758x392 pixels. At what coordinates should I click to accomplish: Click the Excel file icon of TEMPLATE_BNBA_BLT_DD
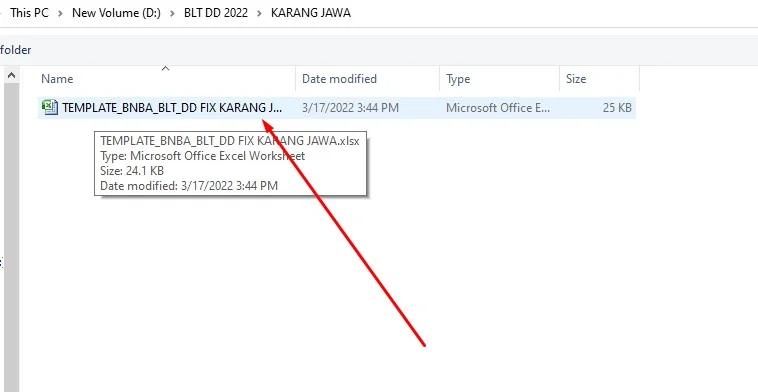pos(50,107)
